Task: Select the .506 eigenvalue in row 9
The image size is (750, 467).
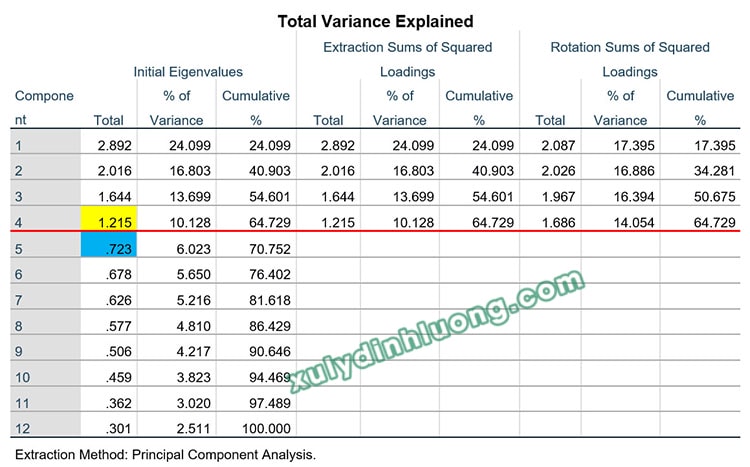Action: click(119, 351)
